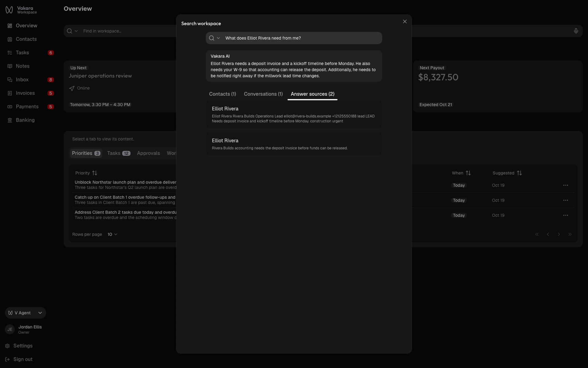The image size is (588, 368).
Task: Click the Vakara Workspace logo
Action: [x=21, y=10]
